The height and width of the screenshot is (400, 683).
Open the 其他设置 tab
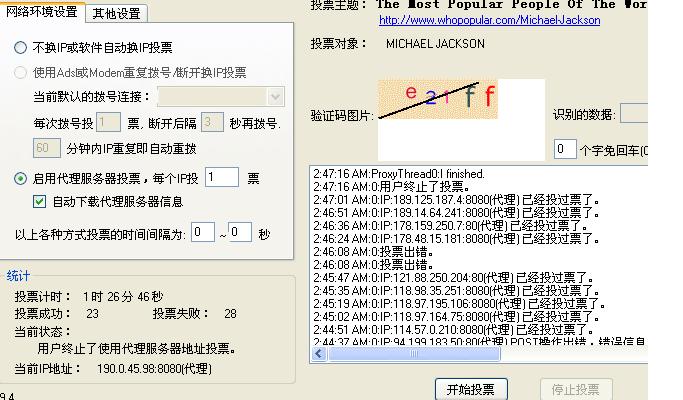point(116,13)
